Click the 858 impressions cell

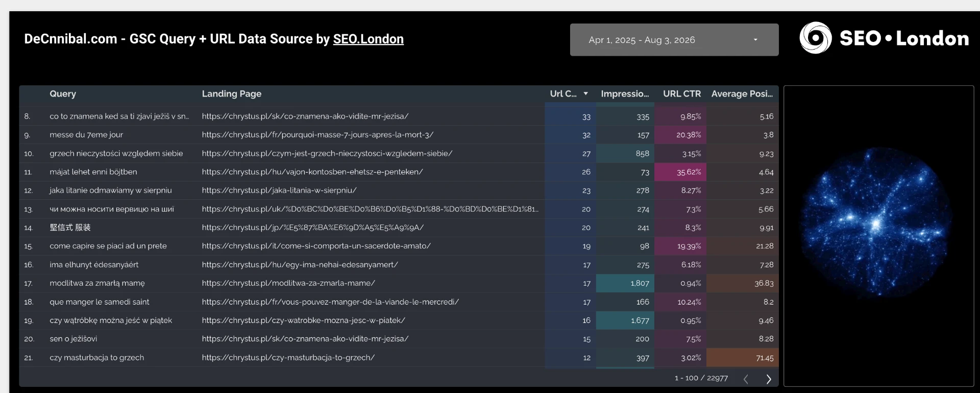pyautogui.click(x=625, y=153)
